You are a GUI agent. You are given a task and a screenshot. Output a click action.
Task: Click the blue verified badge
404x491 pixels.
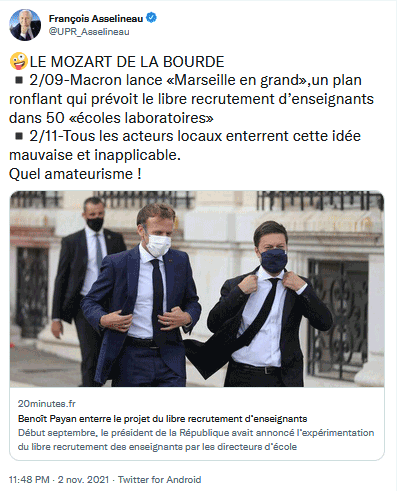coord(152,18)
